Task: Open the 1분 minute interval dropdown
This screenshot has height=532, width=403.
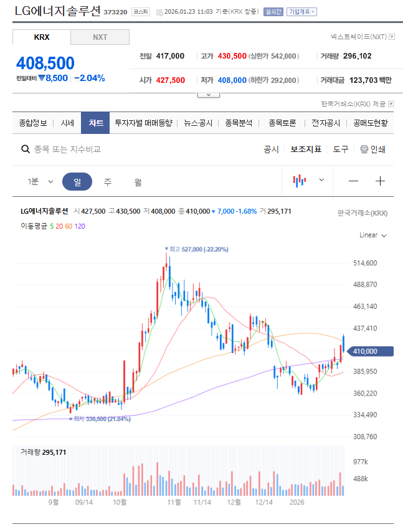Action: pos(40,182)
